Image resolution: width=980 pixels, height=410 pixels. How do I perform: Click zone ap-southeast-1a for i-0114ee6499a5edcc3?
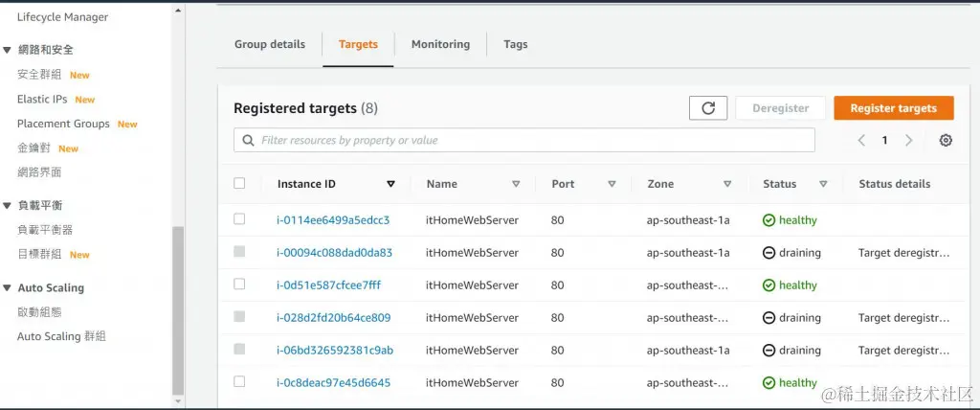point(688,220)
